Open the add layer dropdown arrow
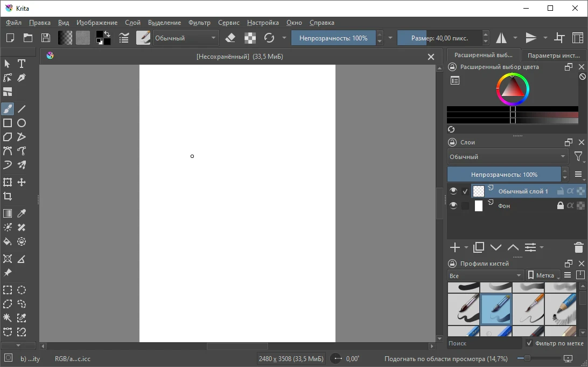 point(466,248)
